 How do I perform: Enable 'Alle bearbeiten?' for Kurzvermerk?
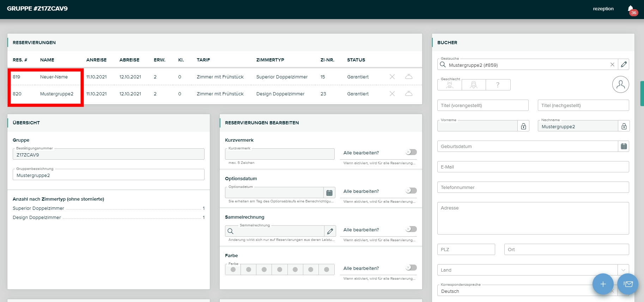point(411,152)
